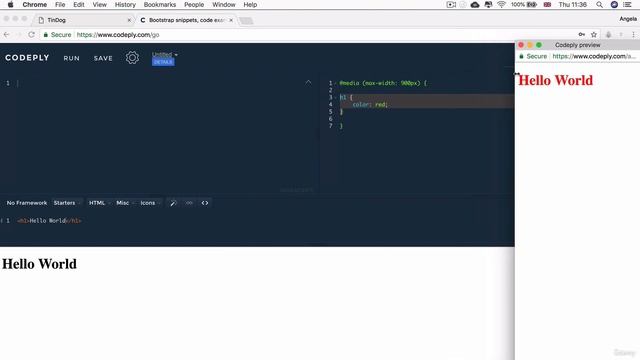Open the Codeply settings gear
Image resolution: width=640 pixels, height=360 pixels.
[132, 58]
